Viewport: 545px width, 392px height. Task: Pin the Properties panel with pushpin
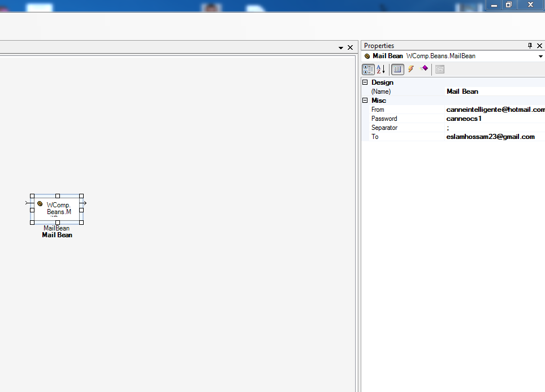point(530,46)
